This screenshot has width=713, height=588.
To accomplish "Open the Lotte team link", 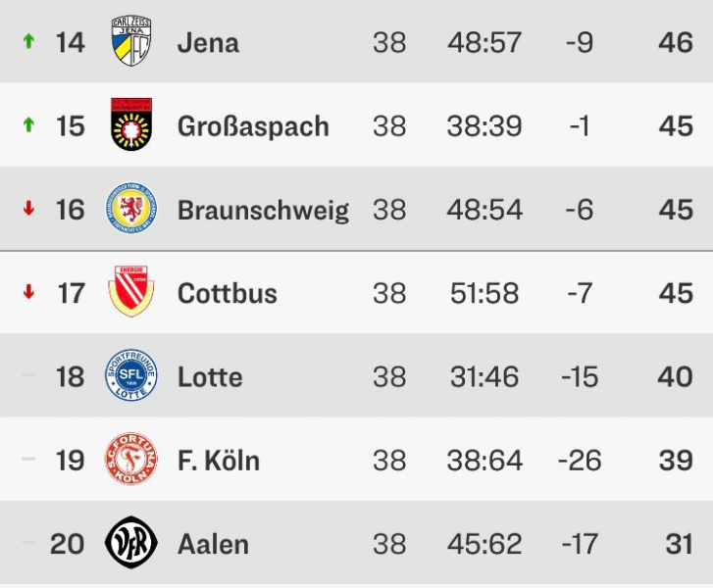I will [210, 377].
